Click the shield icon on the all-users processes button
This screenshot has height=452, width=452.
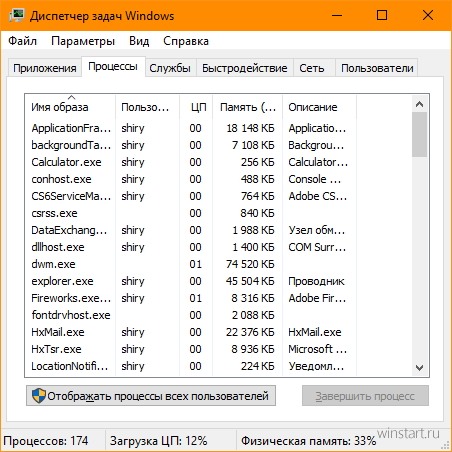click(x=39, y=396)
